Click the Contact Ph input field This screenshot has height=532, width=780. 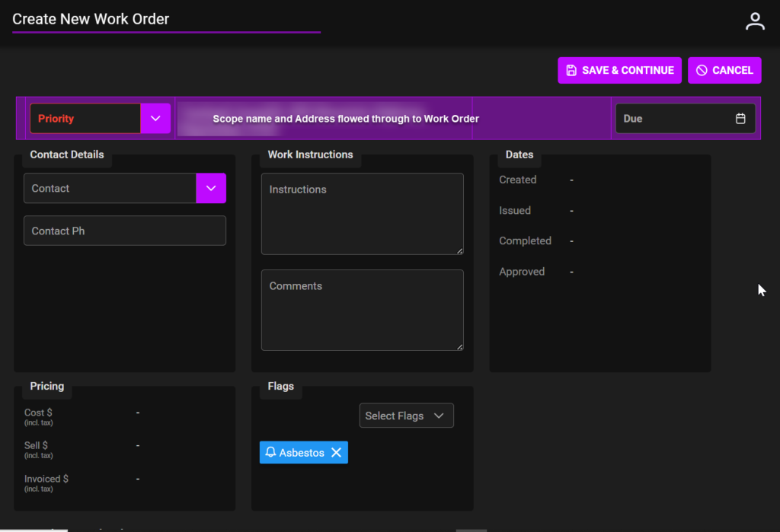coord(124,230)
